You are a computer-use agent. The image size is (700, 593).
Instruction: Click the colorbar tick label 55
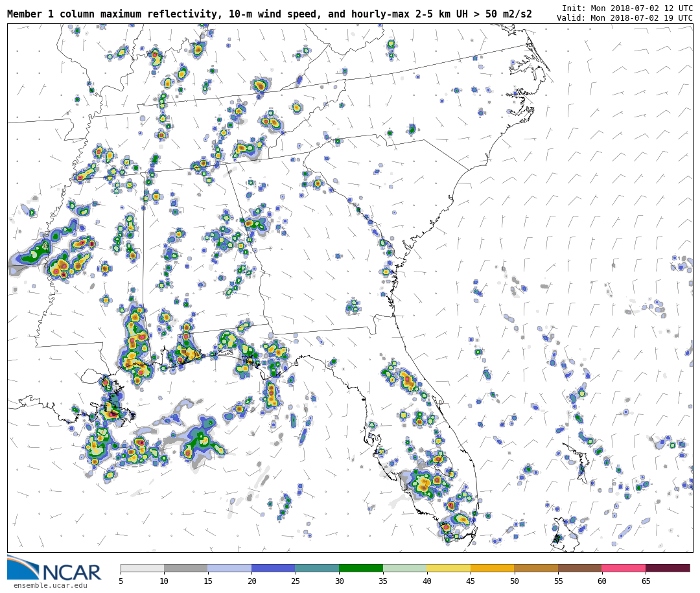[x=558, y=581]
